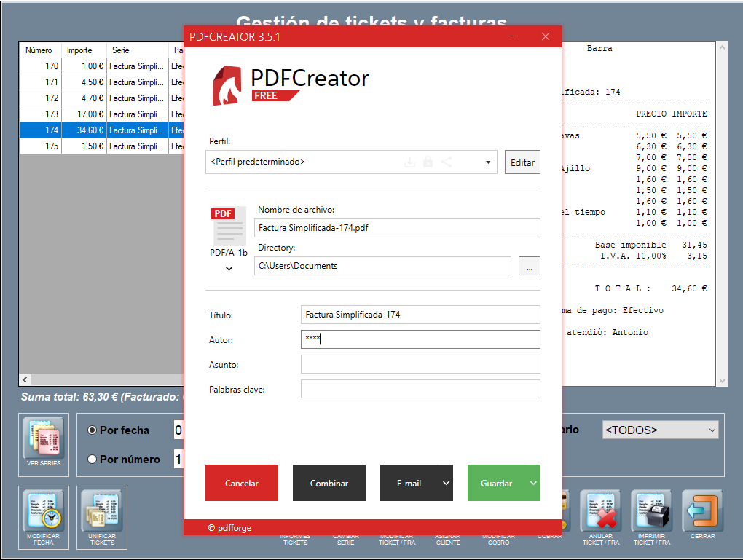This screenshot has height=560, width=743.
Task: Expand the PDF/A-1b format chevron
Action: (x=229, y=269)
